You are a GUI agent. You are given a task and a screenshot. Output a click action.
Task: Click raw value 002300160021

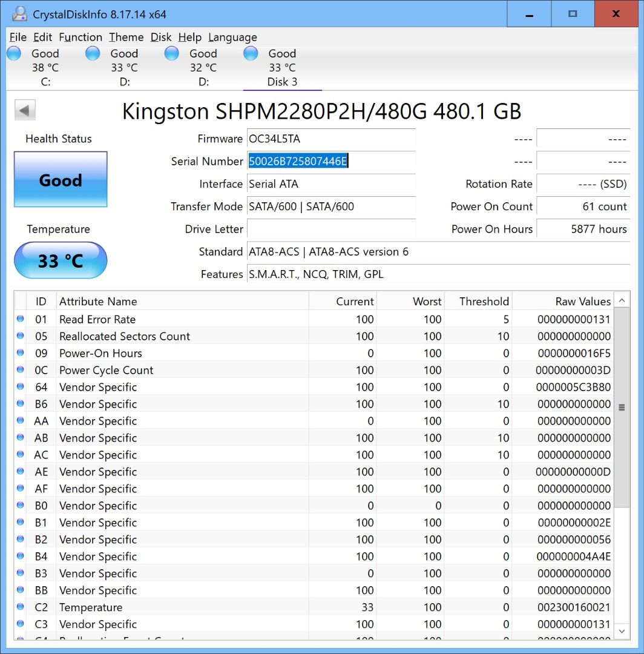(574, 607)
